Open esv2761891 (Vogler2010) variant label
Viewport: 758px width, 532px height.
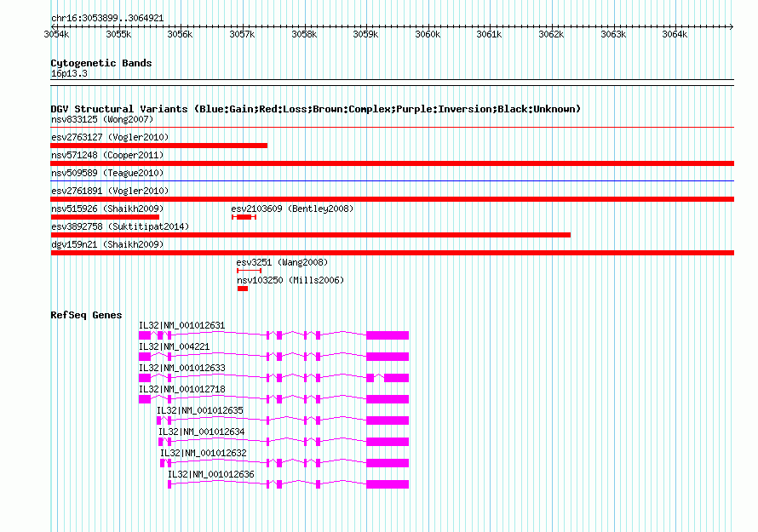[x=110, y=191]
